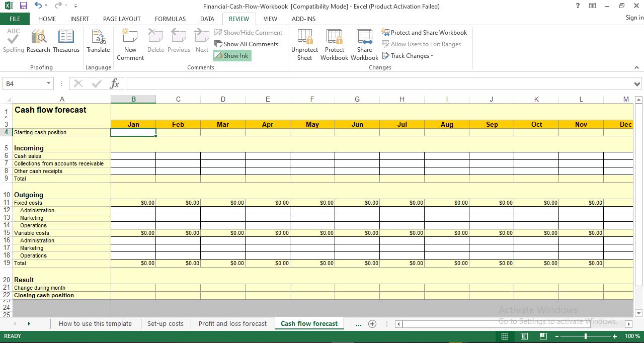
Task: Open the Profit and loss forecast sheet
Action: [x=232, y=323]
